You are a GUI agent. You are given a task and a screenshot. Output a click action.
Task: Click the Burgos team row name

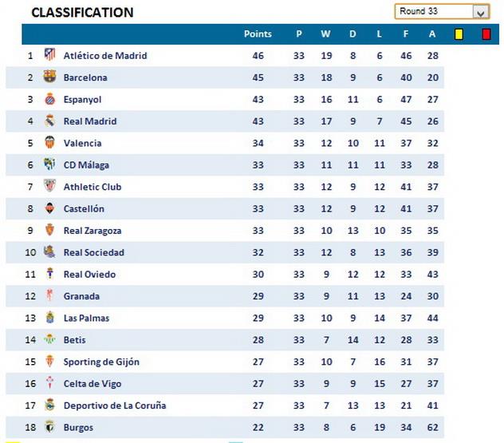78,428
